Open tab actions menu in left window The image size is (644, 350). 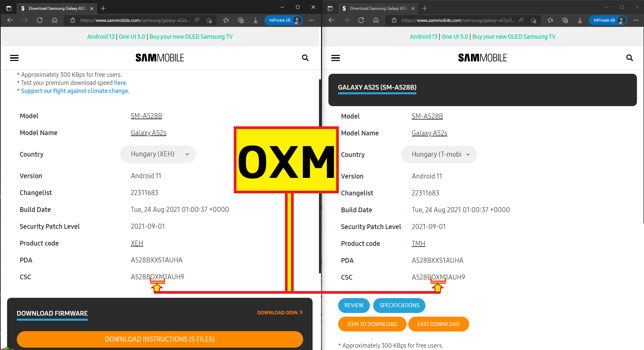pyautogui.click(x=9, y=8)
